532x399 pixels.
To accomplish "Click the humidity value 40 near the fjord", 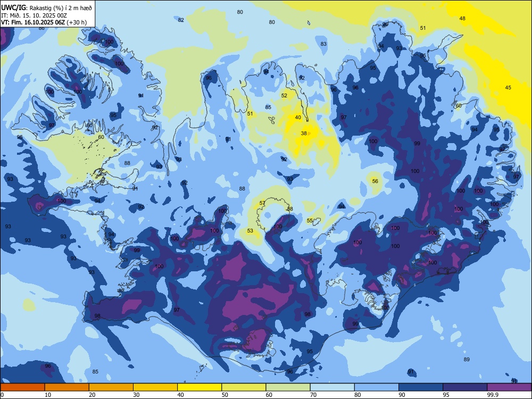I will (x=298, y=118).
